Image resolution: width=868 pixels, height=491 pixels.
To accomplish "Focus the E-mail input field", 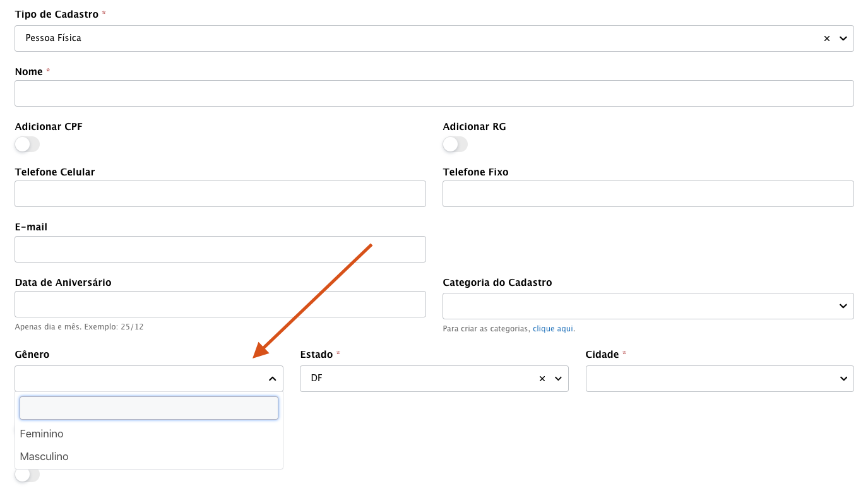I will [220, 249].
